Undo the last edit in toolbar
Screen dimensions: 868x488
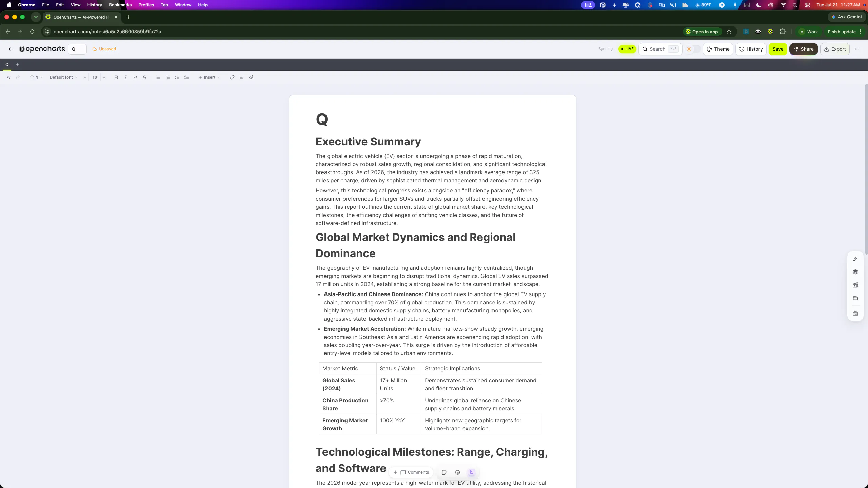click(8, 77)
